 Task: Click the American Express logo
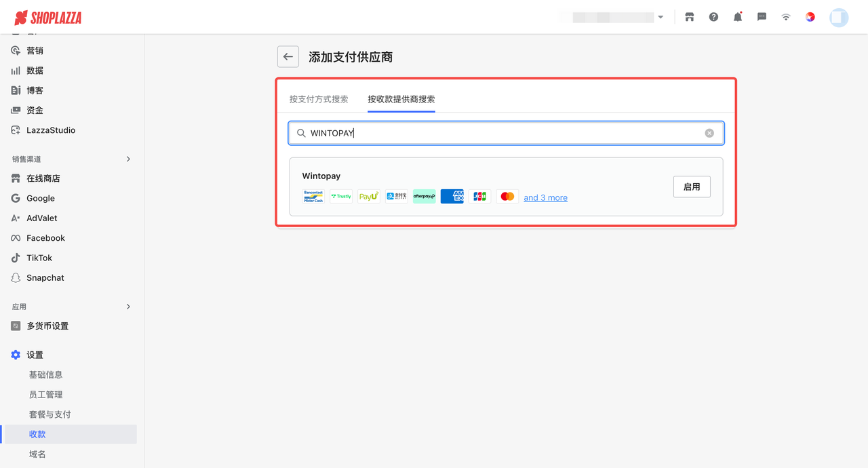(x=452, y=197)
